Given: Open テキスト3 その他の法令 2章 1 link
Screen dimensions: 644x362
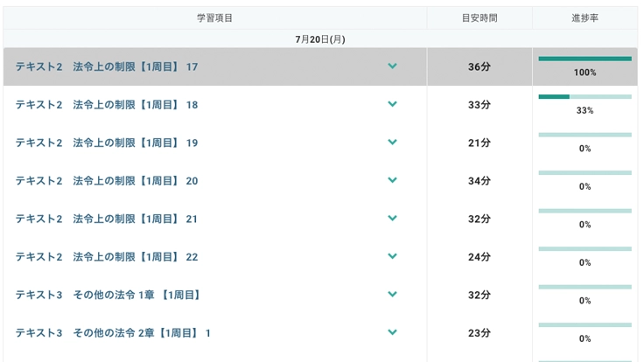Looking at the screenshot, I should (x=113, y=333).
